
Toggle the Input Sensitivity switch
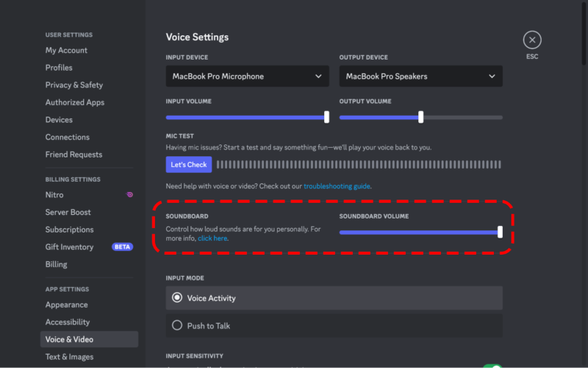click(492, 366)
